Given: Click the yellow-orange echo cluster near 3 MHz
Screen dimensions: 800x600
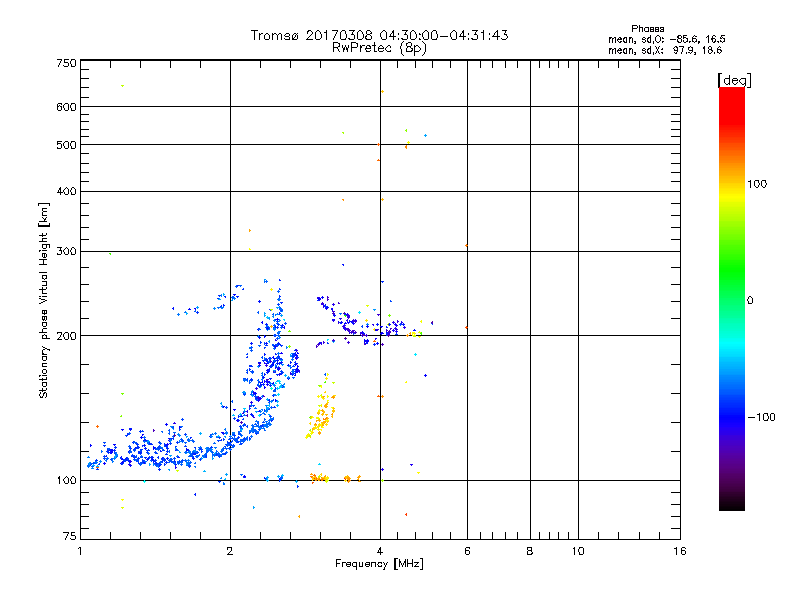Looking at the screenshot, I should (321, 411).
